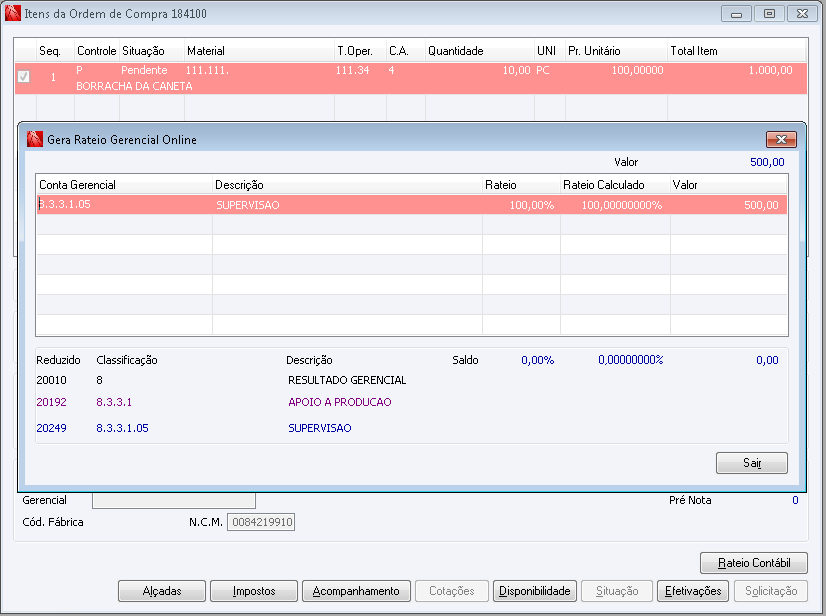Screen dimensions: 826x616
Task: Click the SUPERVISAO description cell in rateio grid
Action: click(347, 204)
